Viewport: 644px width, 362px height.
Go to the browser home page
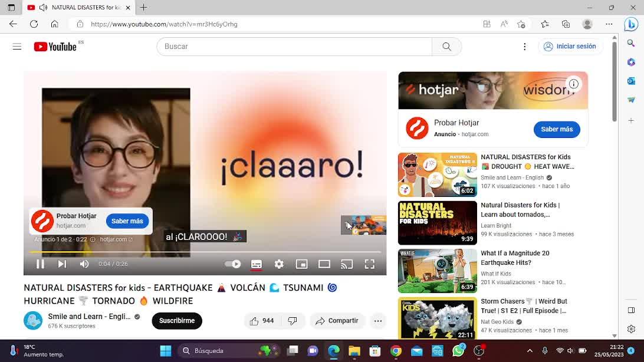click(x=55, y=24)
